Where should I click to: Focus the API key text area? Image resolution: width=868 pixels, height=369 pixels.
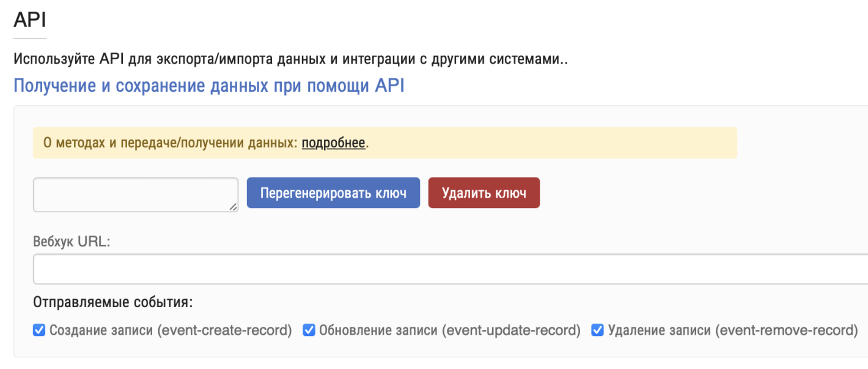(x=135, y=195)
